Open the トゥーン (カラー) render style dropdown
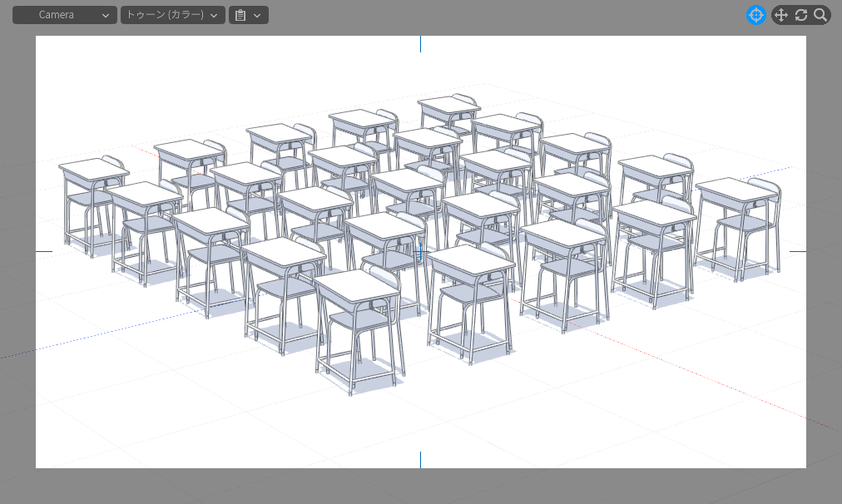The height and width of the screenshot is (504, 842). pos(172,15)
